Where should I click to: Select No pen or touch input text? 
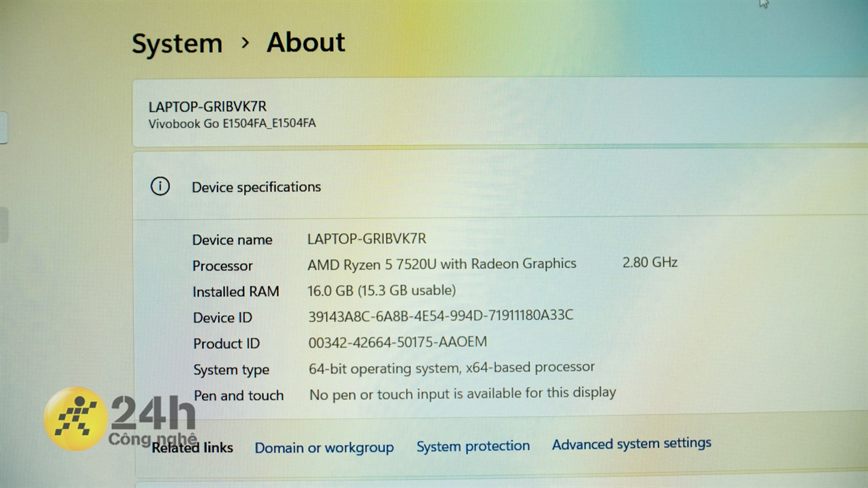(462, 393)
